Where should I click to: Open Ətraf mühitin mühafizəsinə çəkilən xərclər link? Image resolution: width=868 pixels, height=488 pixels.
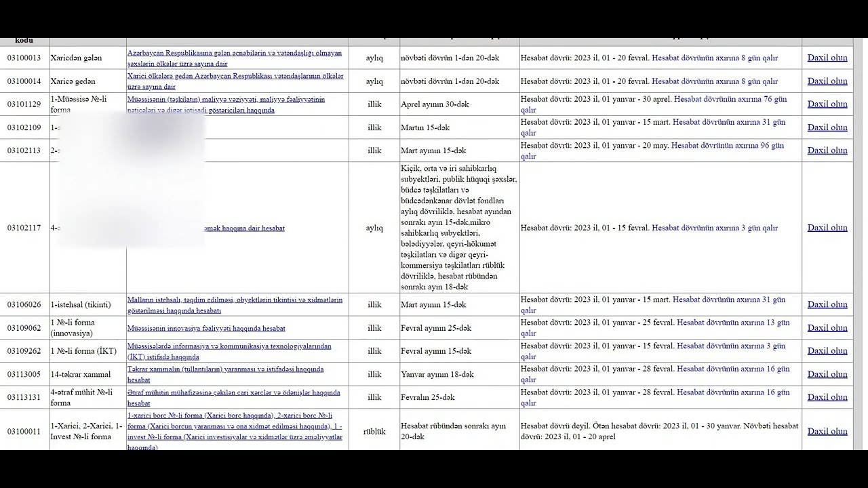coord(234,397)
